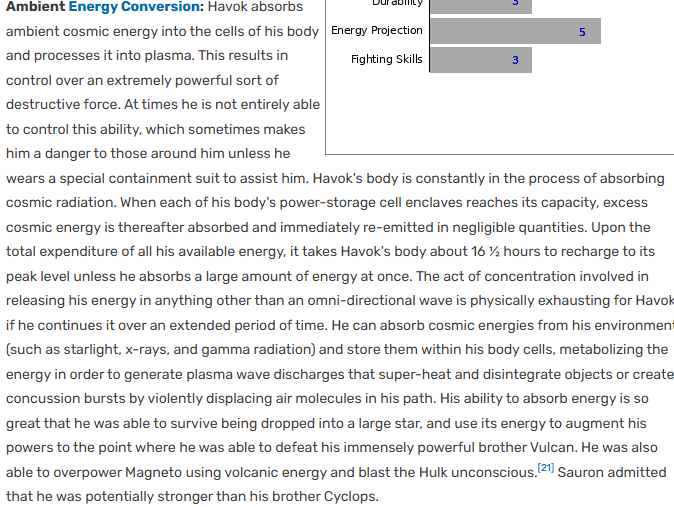Click the name Cyclops ending the paragraph
Viewport: 674px width, 507px height.
[x=351, y=497]
